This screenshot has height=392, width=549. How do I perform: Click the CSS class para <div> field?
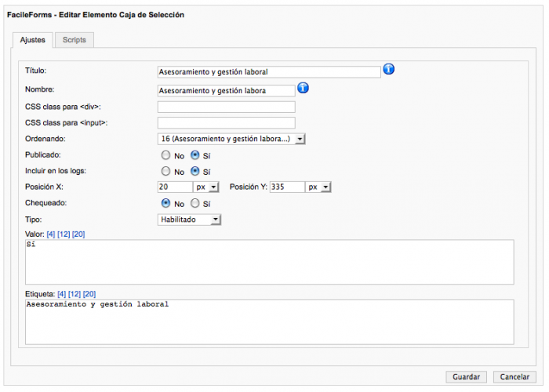pyautogui.click(x=226, y=107)
